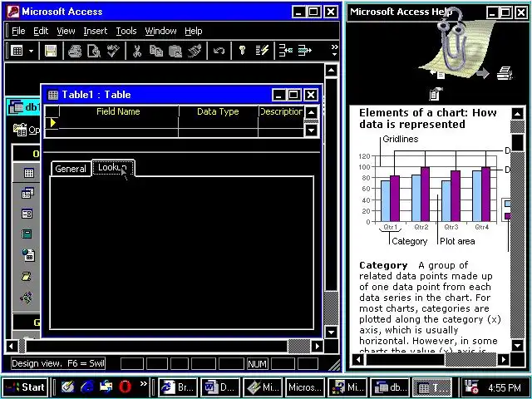Screen dimensions: 532x399
Task: Click the Print icon in Access toolbar
Action: [x=75, y=51]
